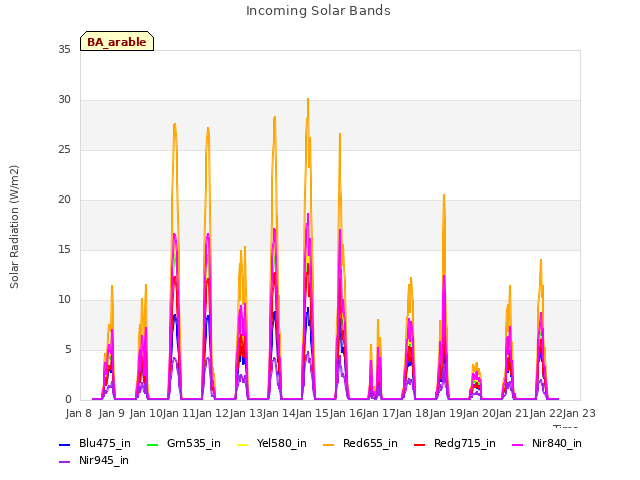Click the 5 y-axis tick label

pos(68,350)
